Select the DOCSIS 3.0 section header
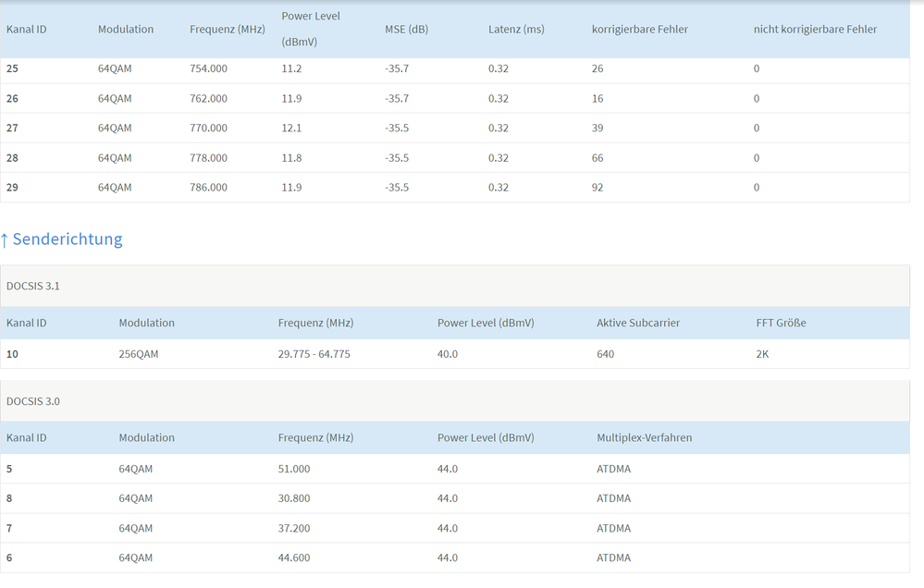Screen dimensions: 924x588 pyautogui.click(x=33, y=402)
